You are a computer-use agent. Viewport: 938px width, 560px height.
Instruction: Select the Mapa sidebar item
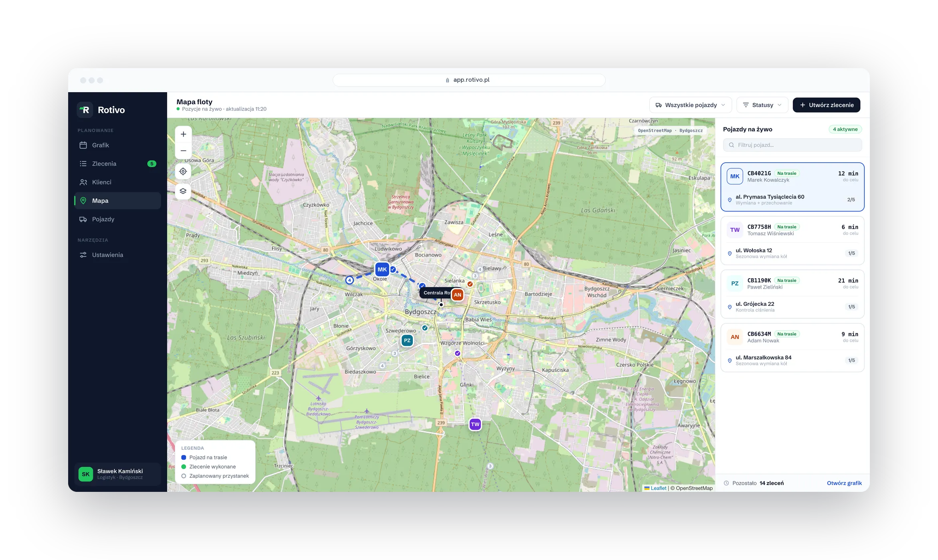(117, 200)
